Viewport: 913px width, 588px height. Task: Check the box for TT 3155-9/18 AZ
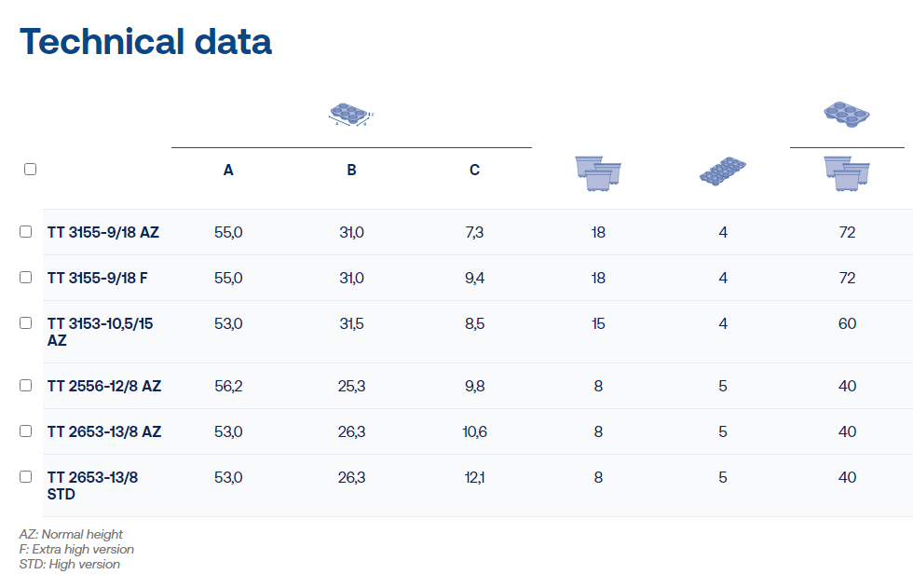26,232
